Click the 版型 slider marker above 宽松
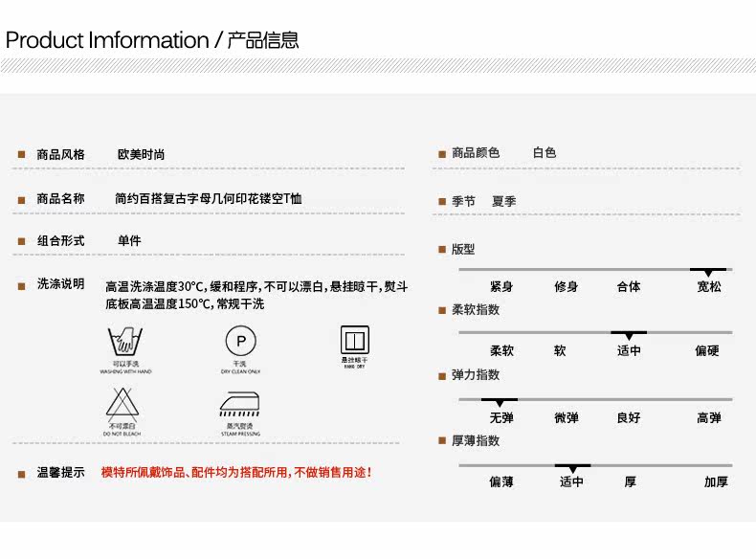Image resolution: width=756 pixels, height=559 pixels. [x=708, y=272]
